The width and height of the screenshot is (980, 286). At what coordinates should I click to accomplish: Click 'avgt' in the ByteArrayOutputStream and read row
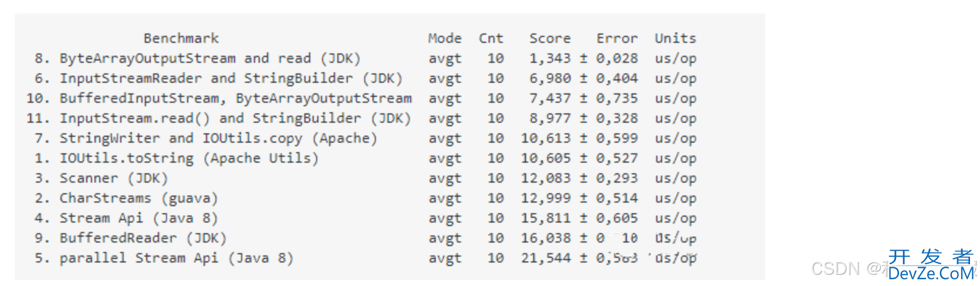pos(445,59)
